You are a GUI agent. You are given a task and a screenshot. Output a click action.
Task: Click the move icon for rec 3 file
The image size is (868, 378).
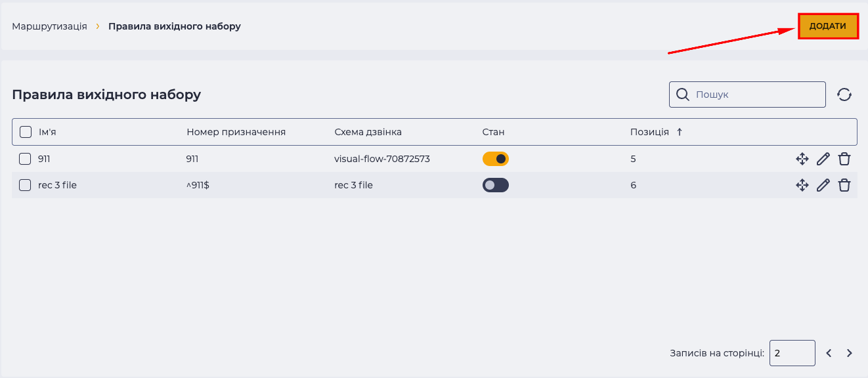[802, 185]
